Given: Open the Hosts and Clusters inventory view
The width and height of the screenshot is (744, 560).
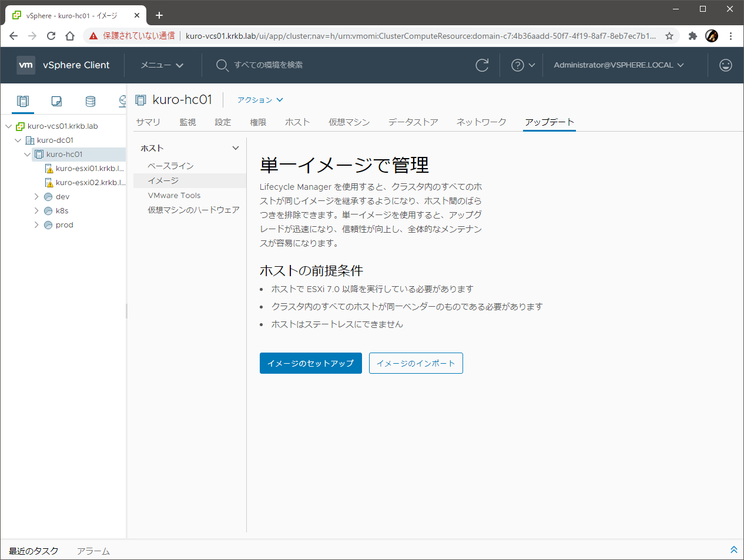Looking at the screenshot, I should 23,101.
